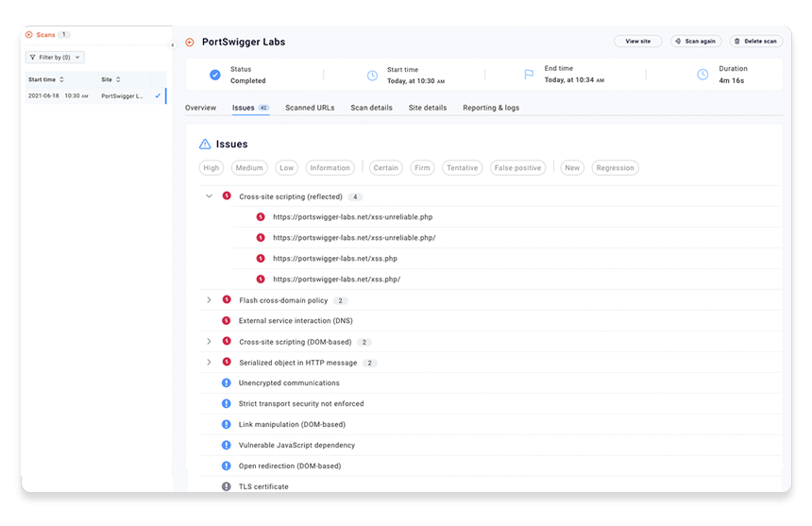Collapse the Scans sidebar panel
This screenshot has height=526, width=812.
172,44
